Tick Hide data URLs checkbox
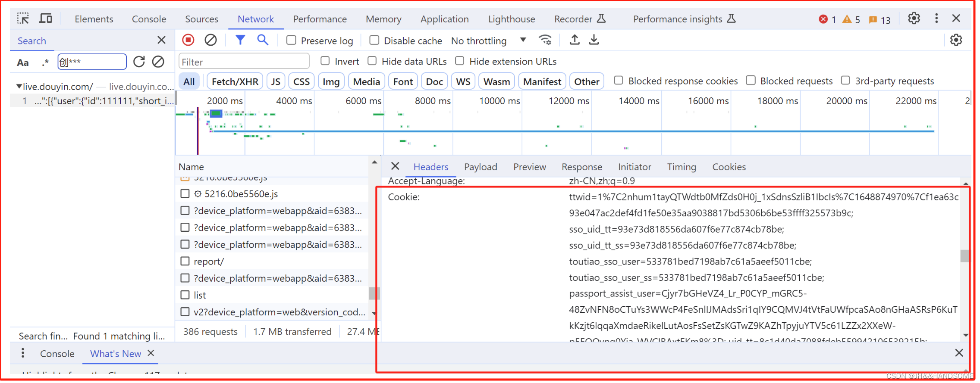 [372, 61]
